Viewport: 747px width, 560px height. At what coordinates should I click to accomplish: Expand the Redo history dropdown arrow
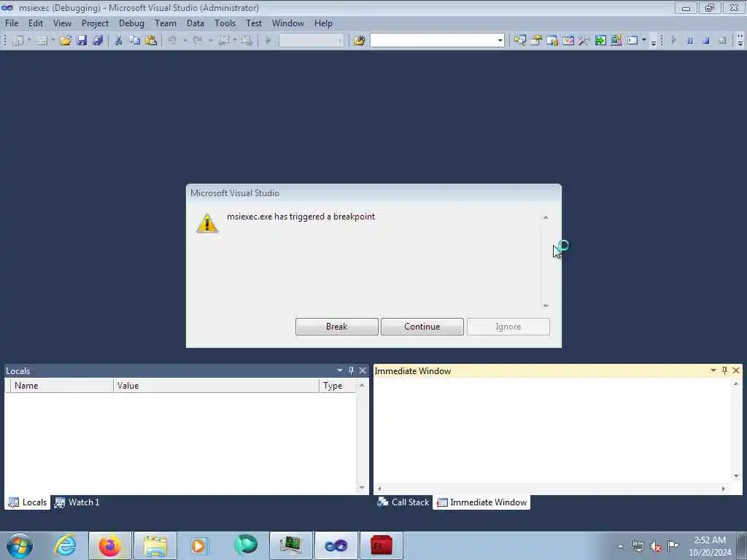pos(210,41)
